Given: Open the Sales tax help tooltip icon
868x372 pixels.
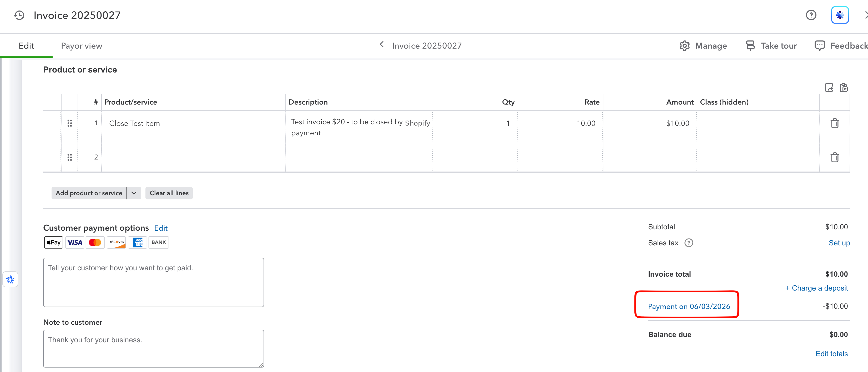Looking at the screenshot, I should pos(689,243).
